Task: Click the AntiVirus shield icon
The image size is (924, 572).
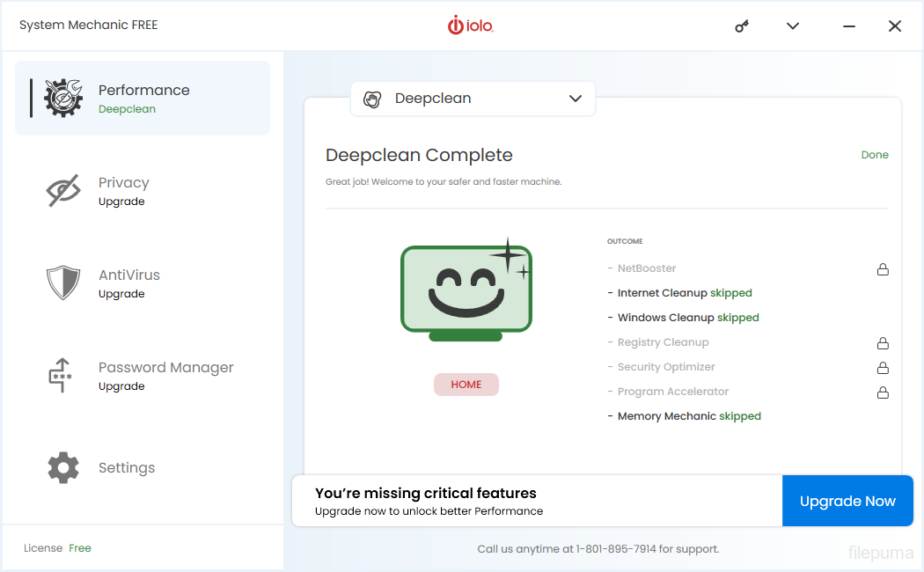Action: click(x=63, y=283)
